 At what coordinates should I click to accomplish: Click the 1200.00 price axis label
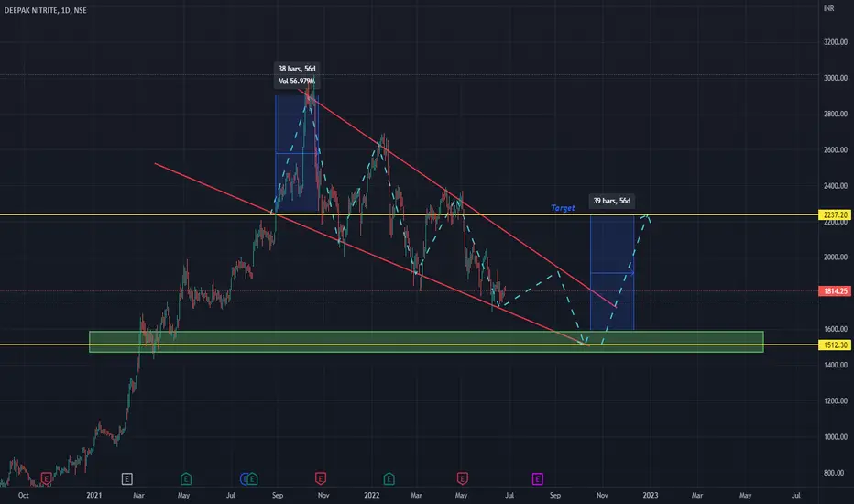point(836,401)
